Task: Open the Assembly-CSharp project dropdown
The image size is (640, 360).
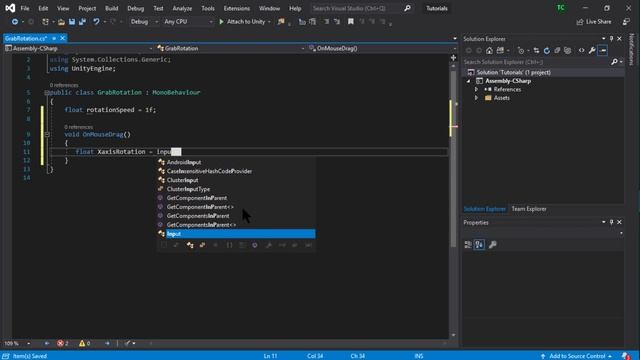Action: (x=78, y=48)
